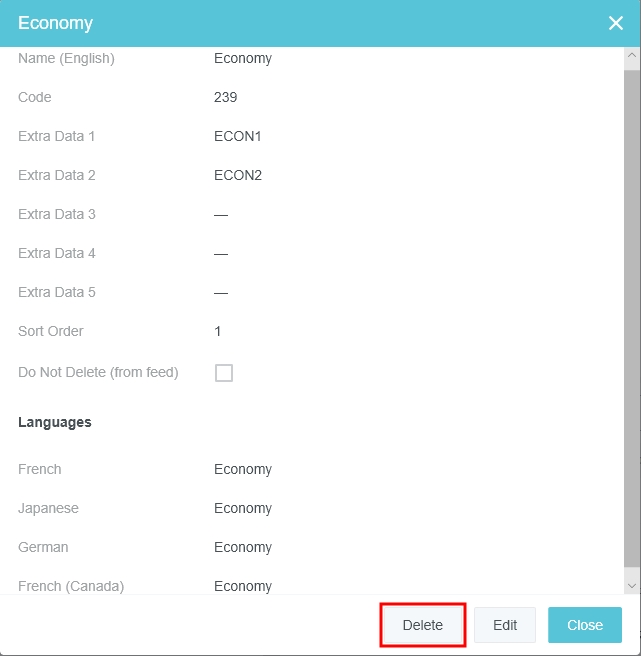Click the Code value 239
Viewport: 641px width, 656px height.
point(226,97)
